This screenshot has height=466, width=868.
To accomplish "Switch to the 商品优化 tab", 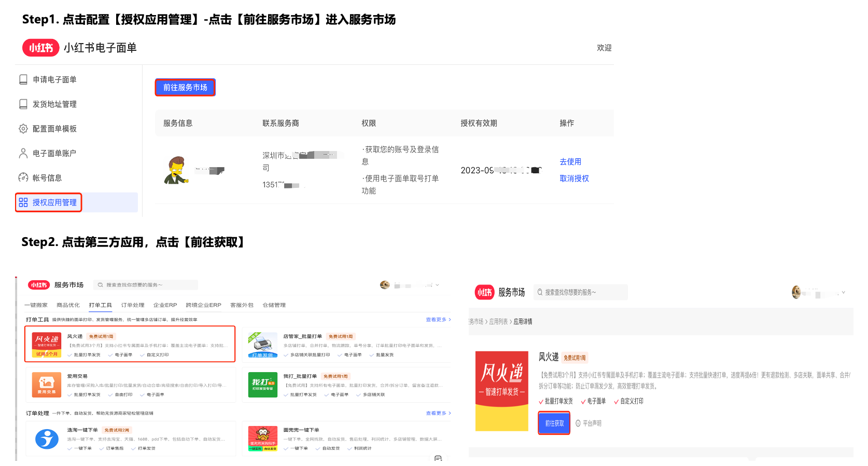I will tap(68, 305).
